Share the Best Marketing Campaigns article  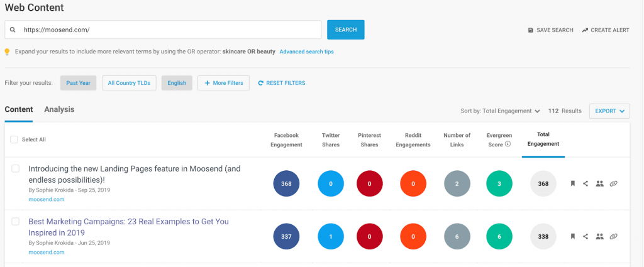tap(586, 236)
